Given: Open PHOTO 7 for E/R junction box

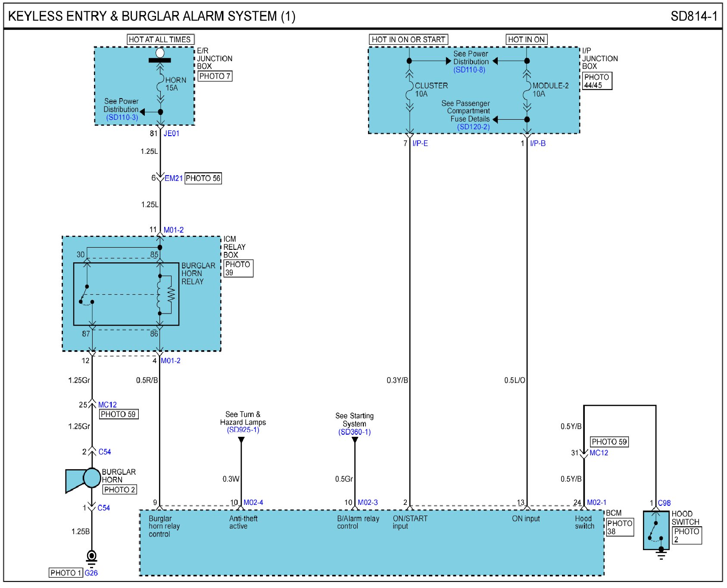Looking at the screenshot, I should click(x=215, y=76).
